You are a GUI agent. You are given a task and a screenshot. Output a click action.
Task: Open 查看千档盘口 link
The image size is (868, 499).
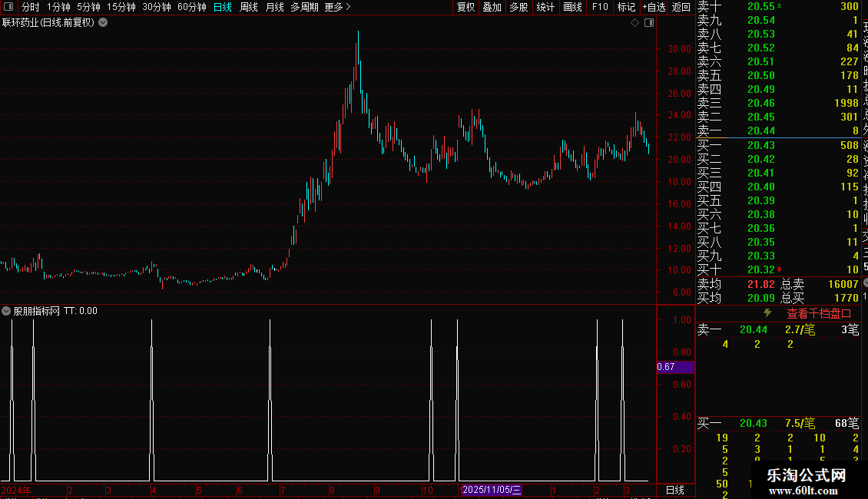pyautogui.click(x=819, y=314)
